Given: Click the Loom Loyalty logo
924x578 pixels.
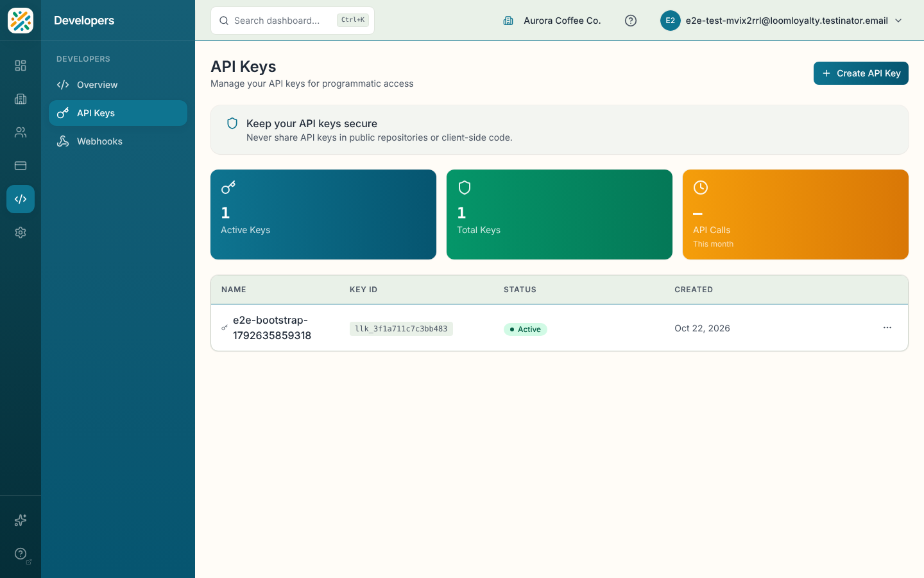Looking at the screenshot, I should click(21, 21).
